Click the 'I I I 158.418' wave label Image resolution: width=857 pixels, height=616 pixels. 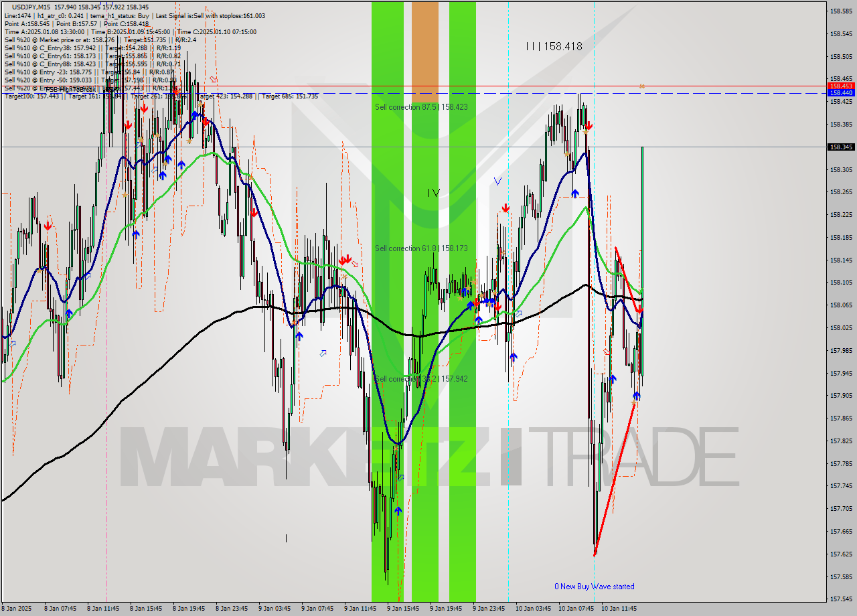tap(554, 46)
